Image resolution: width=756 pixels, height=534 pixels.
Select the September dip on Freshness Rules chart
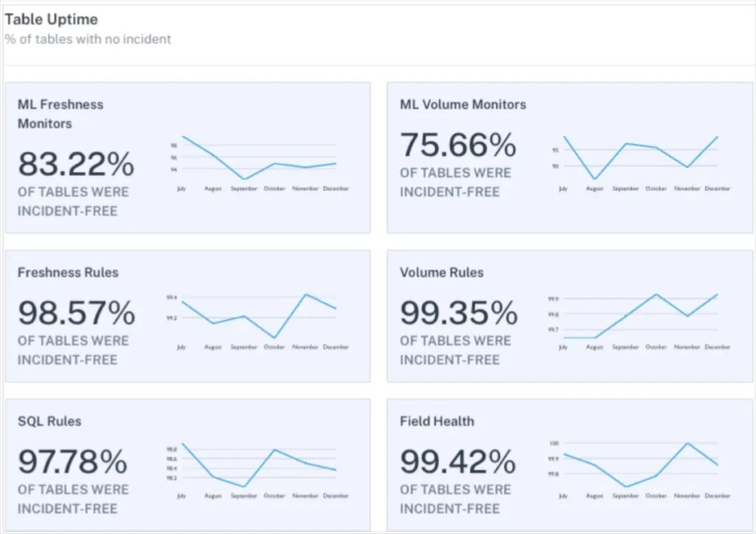pos(244,315)
